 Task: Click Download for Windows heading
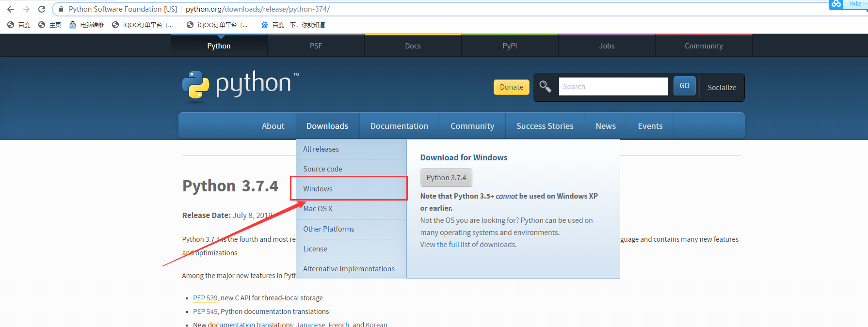pyautogui.click(x=464, y=157)
